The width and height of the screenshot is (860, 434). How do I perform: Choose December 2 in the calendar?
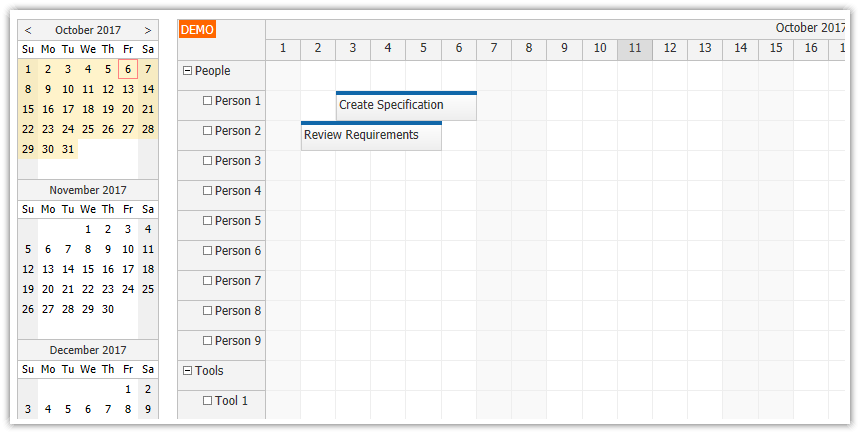[x=148, y=389]
